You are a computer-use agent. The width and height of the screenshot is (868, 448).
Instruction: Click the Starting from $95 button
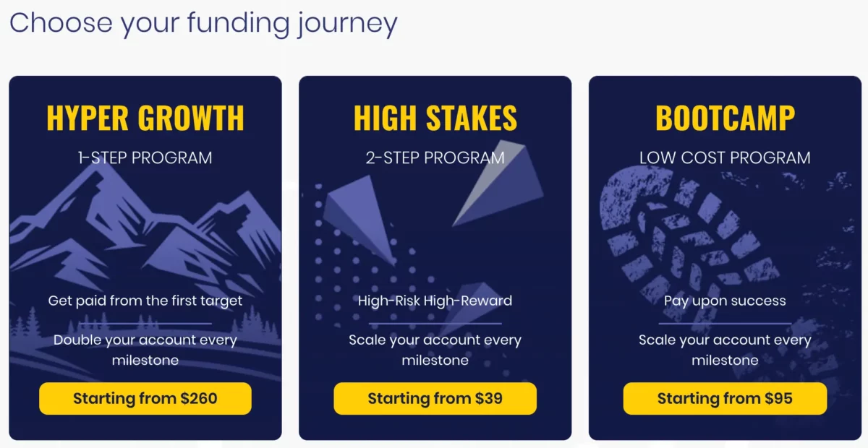(725, 398)
